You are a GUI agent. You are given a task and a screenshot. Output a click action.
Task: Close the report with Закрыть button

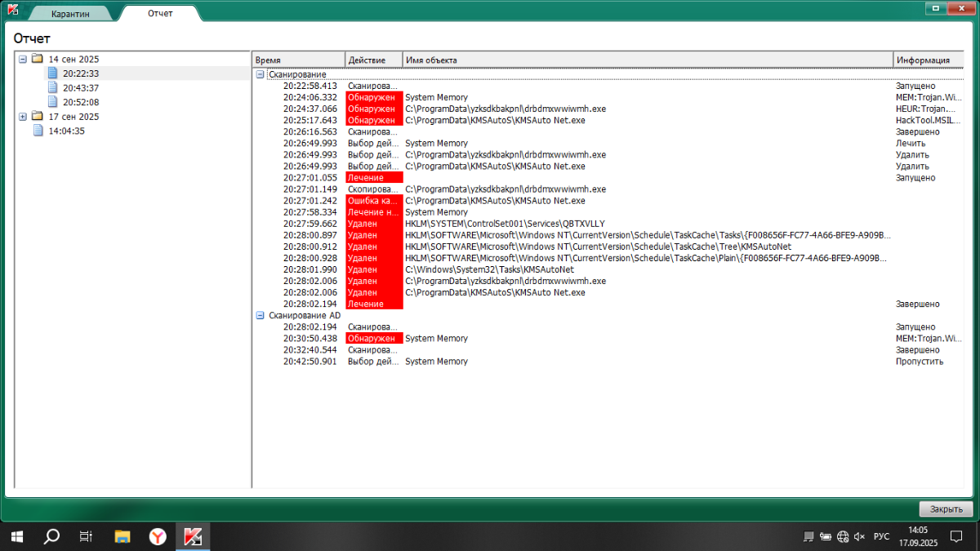pos(946,509)
